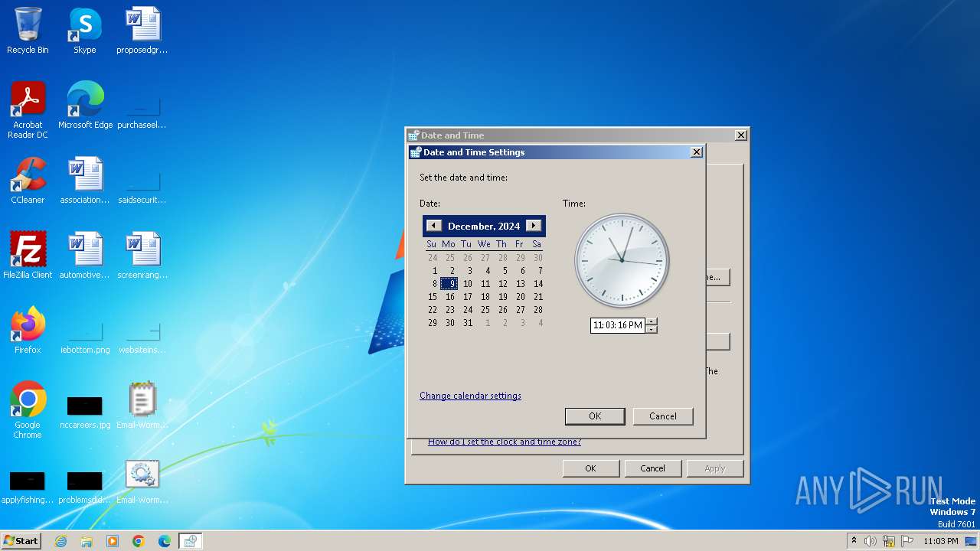The image size is (980, 551).
Task: Open Chrome from the taskbar
Action: [139, 541]
